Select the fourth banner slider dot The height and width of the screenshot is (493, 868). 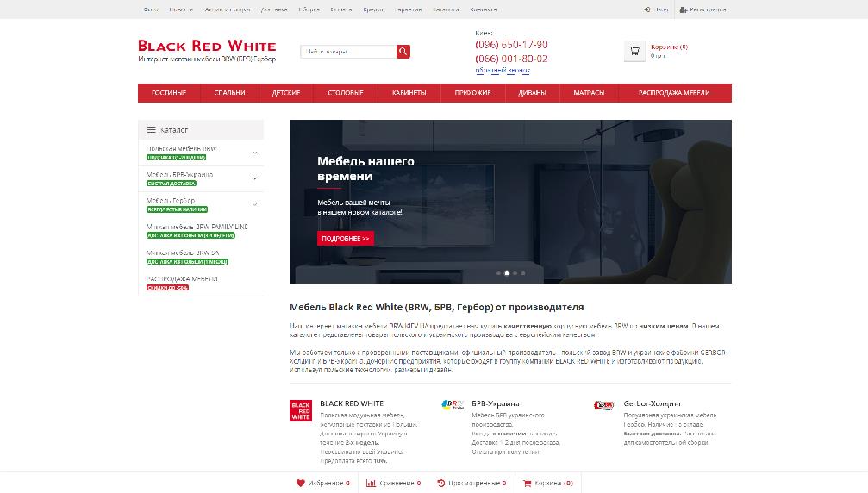pyautogui.click(x=523, y=273)
